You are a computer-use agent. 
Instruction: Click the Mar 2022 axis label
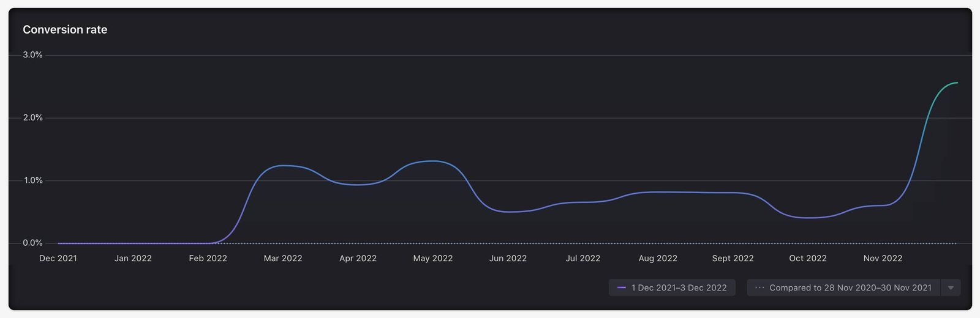click(x=283, y=258)
